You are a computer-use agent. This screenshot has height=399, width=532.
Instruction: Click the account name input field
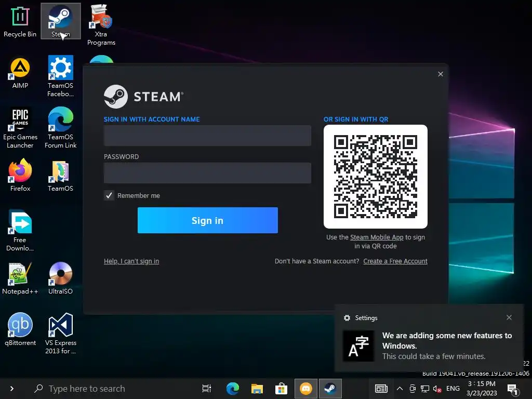click(x=207, y=136)
